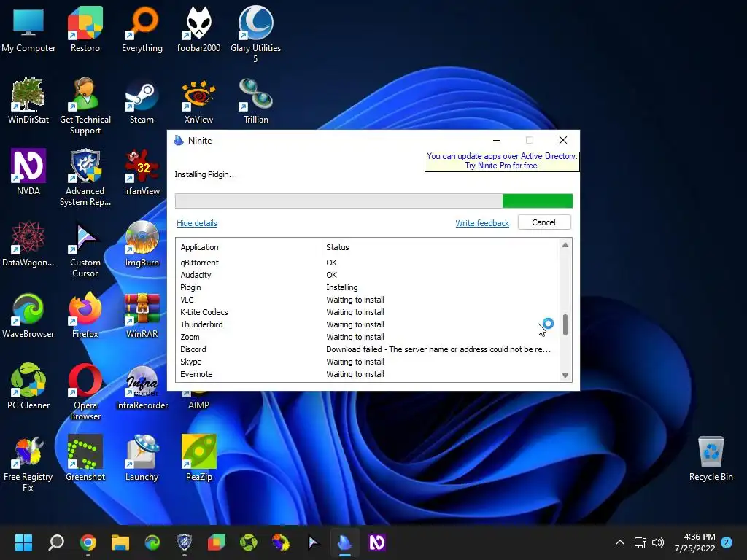Select the XnView desktop icon
Screen dimensions: 747x560
[198, 101]
